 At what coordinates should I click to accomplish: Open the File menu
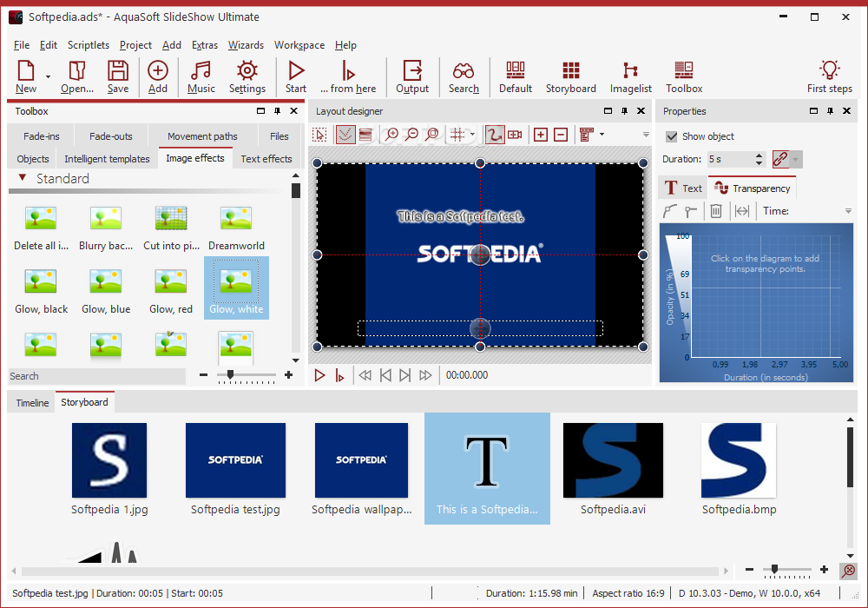pos(22,45)
